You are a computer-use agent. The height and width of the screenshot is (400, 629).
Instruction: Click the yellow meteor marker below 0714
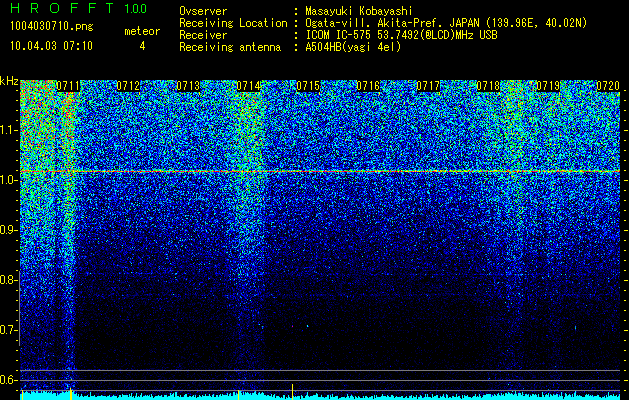239,395
